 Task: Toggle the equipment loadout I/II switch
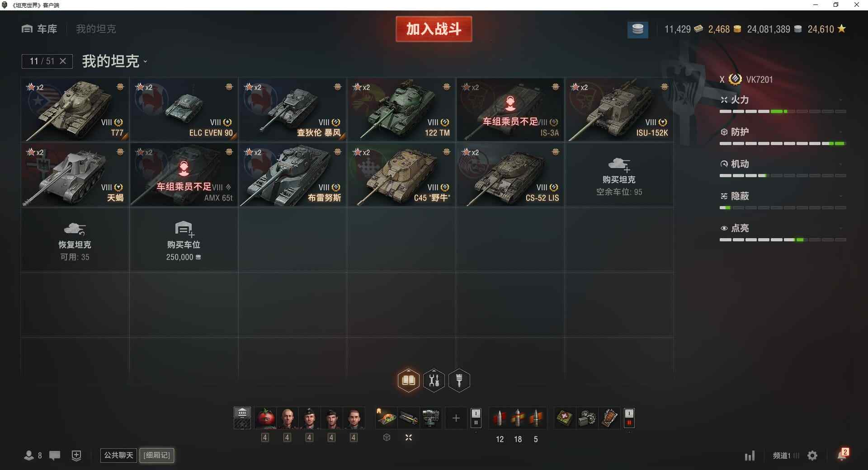tap(476, 418)
